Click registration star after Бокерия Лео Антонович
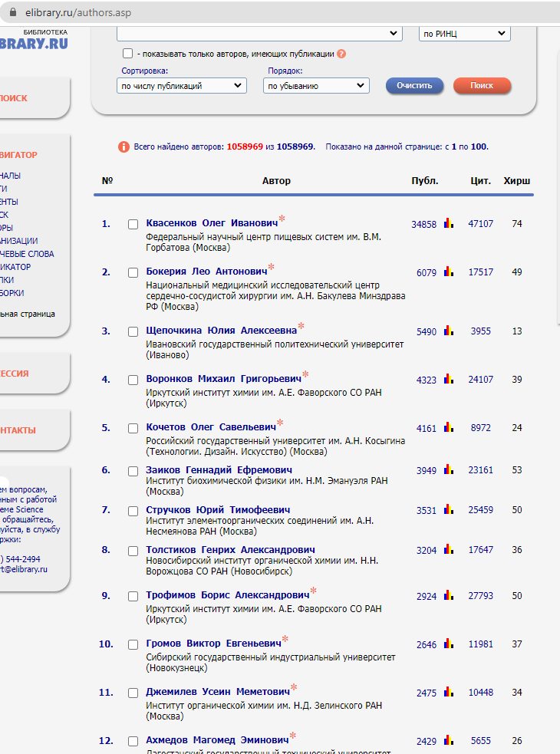The height and width of the screenshot is (754, 560). click(x=272, y=266)
